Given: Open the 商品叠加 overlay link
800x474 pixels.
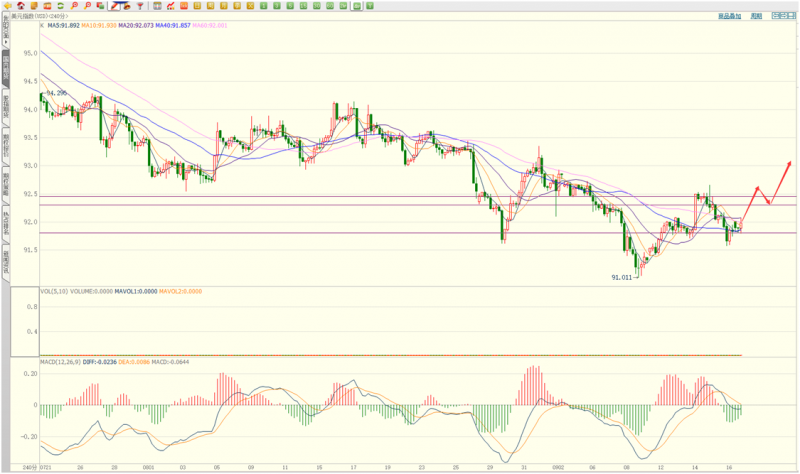Looking at the screenshot, I should [x=729, y=16].
